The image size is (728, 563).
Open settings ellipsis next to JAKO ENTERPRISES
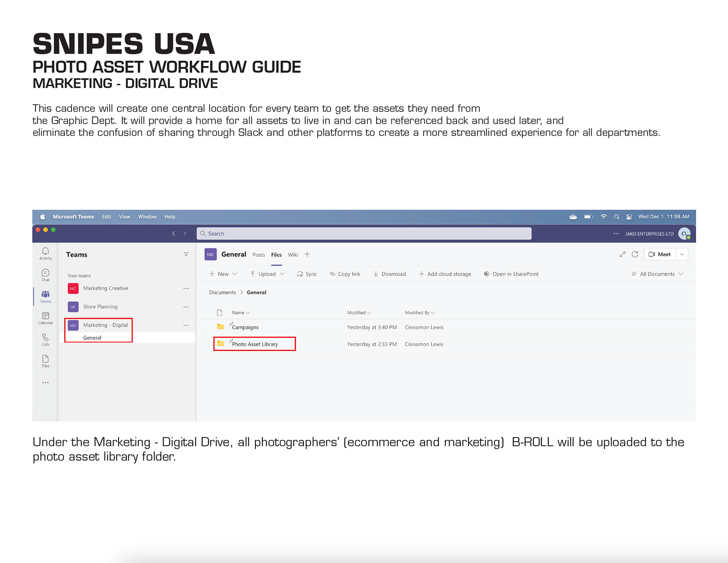(617, 234)
